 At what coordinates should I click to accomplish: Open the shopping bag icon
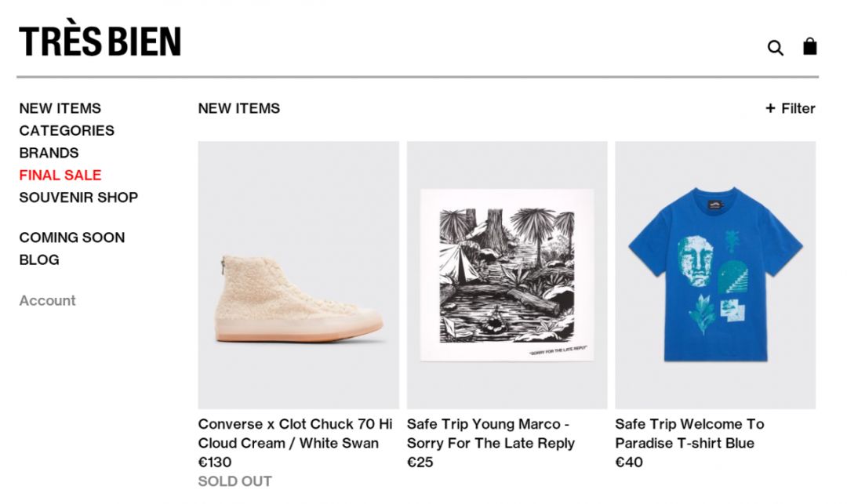tap(809, 47)
